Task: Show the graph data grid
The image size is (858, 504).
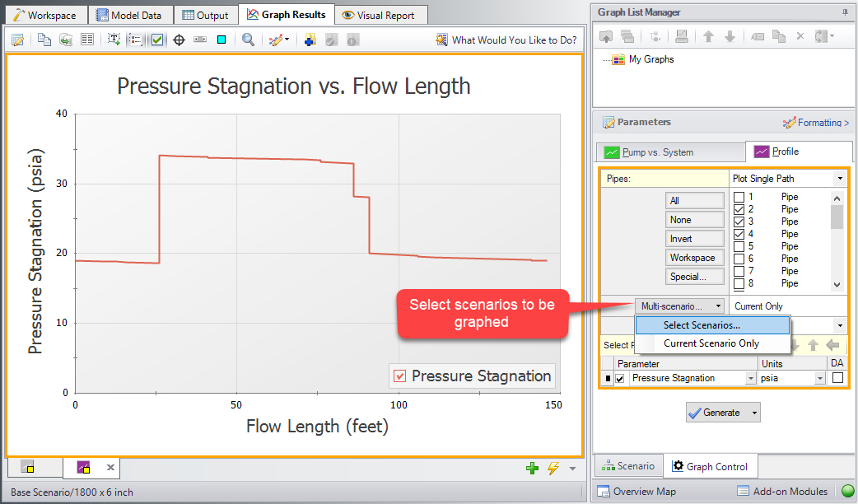Action: pos(87,39)
